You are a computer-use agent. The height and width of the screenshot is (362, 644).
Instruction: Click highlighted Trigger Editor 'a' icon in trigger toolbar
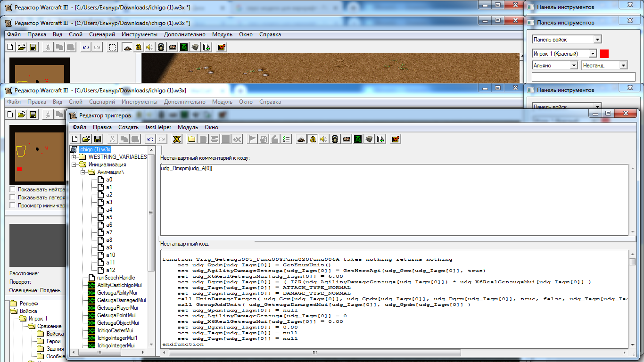[313, 139]
